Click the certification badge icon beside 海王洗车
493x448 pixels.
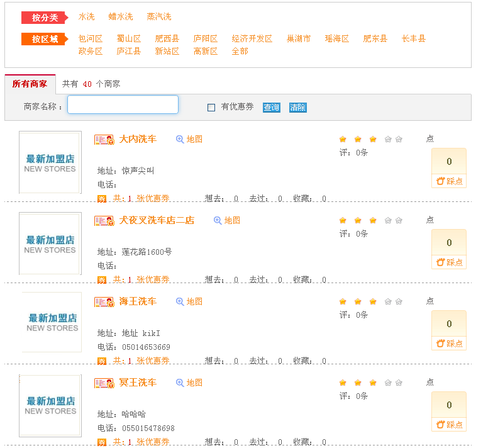click(x=104, y=302)
